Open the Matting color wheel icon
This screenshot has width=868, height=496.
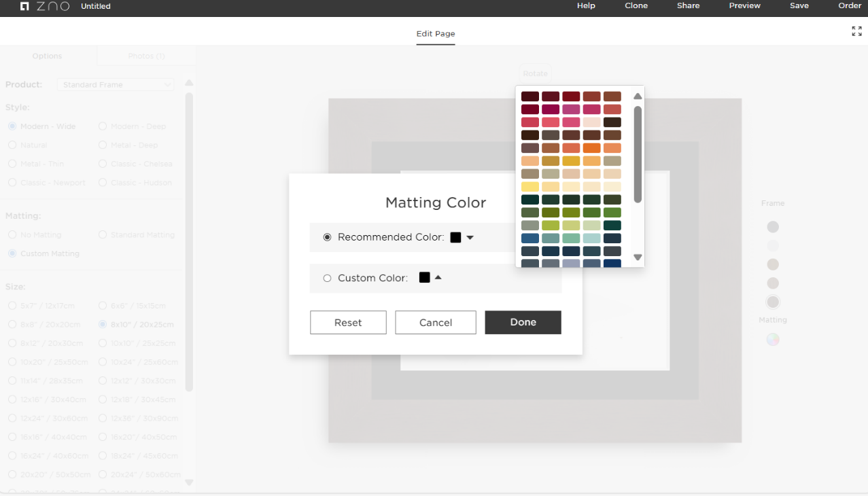pyautogui.click(x=773, y=340)
